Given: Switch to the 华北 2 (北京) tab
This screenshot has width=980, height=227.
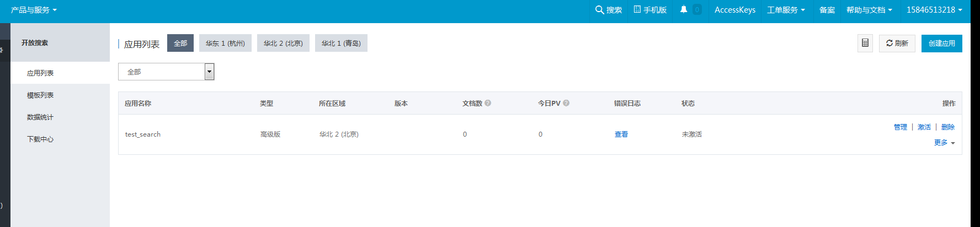Looking at the screenshot, I should pyautogui.click(x=283, y=43).
